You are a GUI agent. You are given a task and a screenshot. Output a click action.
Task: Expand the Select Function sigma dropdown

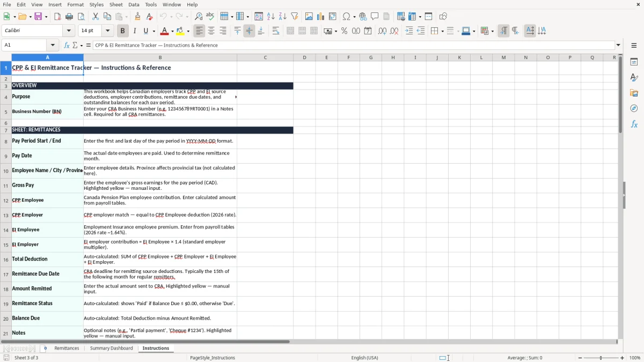(81, 45)
